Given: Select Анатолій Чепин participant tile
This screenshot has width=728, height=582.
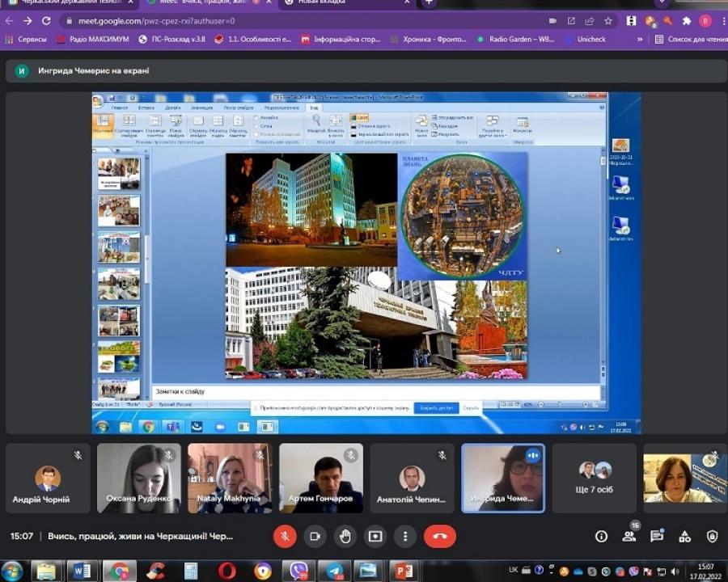Looking at the screenshot, I should click(x=412, y=478).
